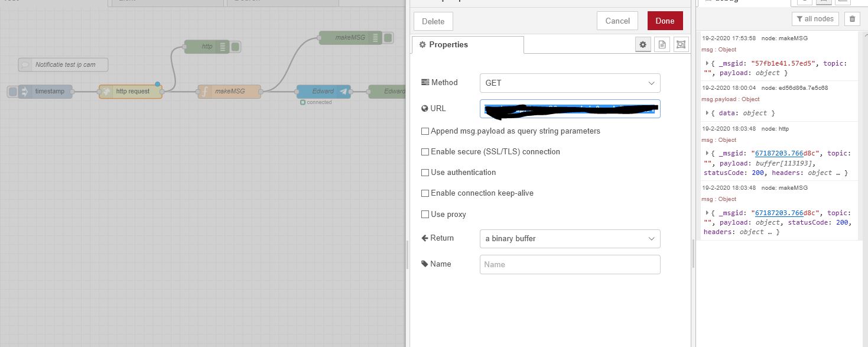
Task: Open the Return dropdown showing a binary buffer
Action: point(569,238)
